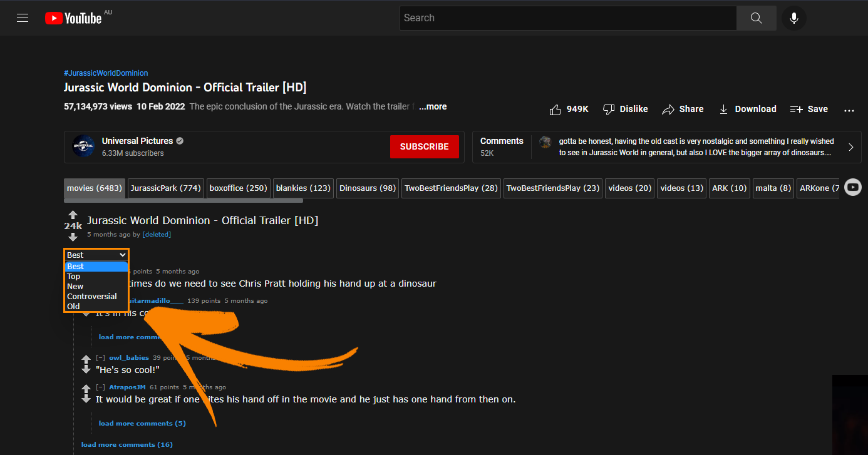Switch to the videos (13) tab

point(681,188)
